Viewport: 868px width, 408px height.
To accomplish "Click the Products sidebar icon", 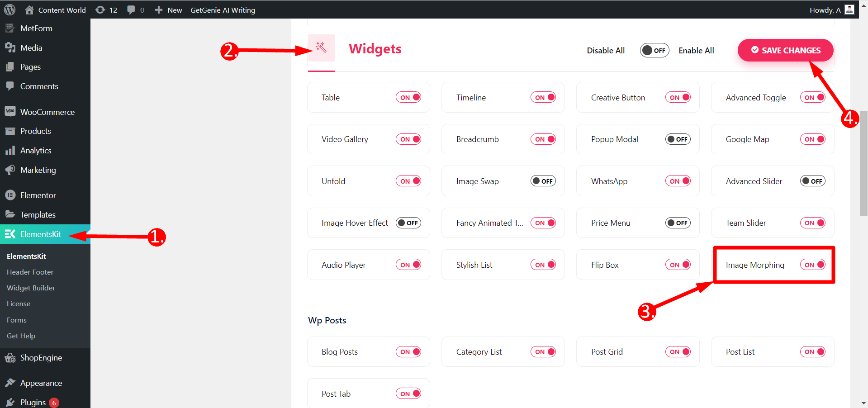I will [x=10, y=131].
